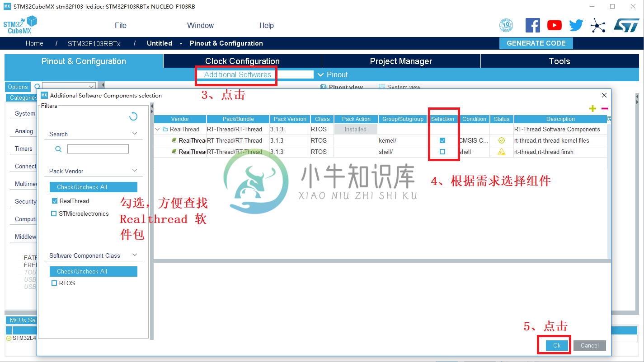Open the Help menu
Image resolution: width=644 pixels, height=362 pixels.
pos(267,25)
